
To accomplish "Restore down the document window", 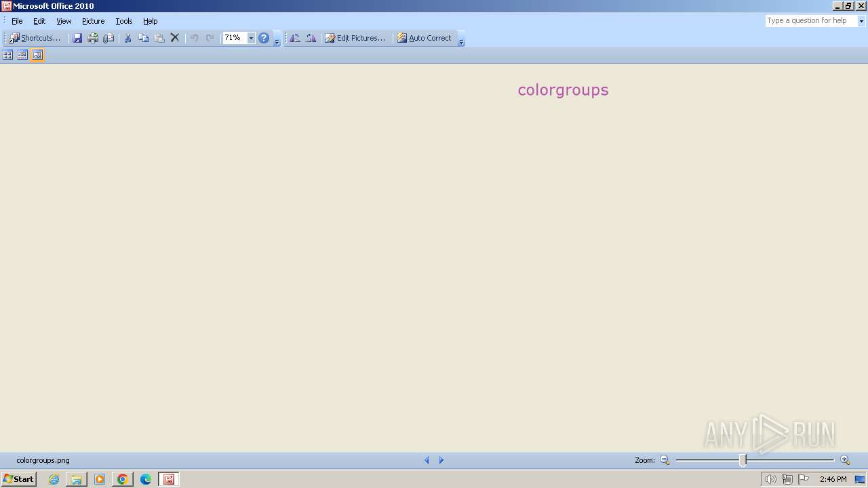I will coord(848,5).
